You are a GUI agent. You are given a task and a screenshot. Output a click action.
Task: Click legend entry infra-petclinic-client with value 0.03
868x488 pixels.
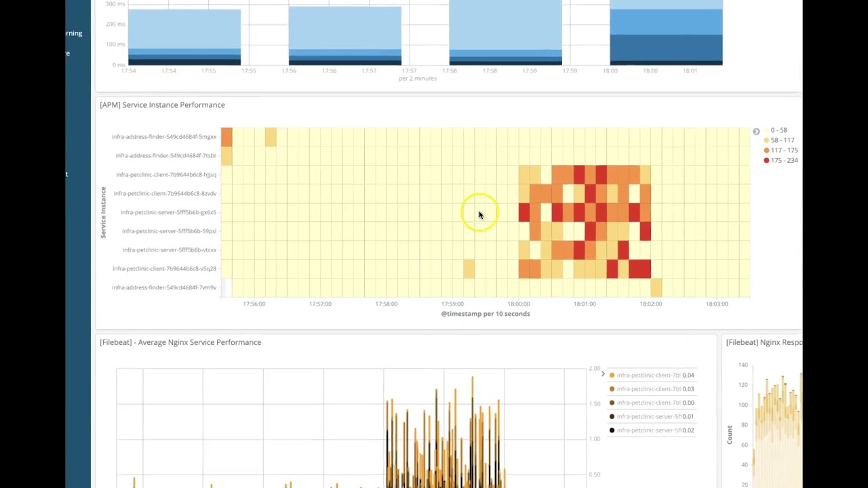coord(652,389)
